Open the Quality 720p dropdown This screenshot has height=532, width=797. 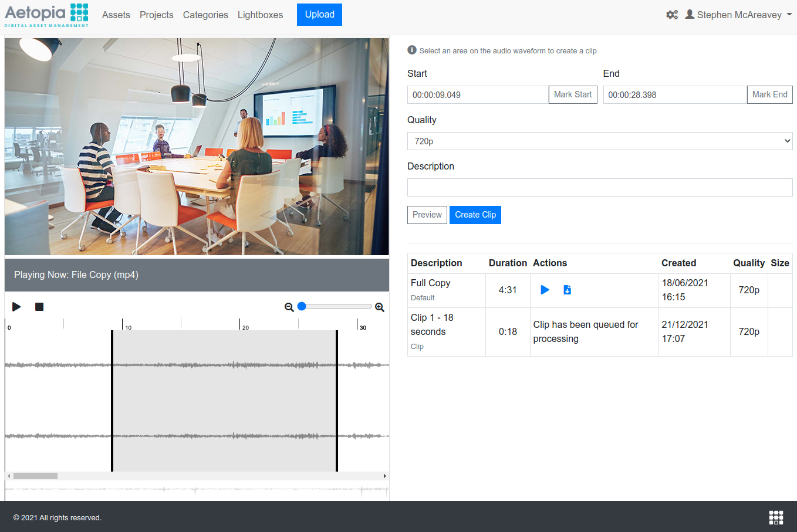599,141
